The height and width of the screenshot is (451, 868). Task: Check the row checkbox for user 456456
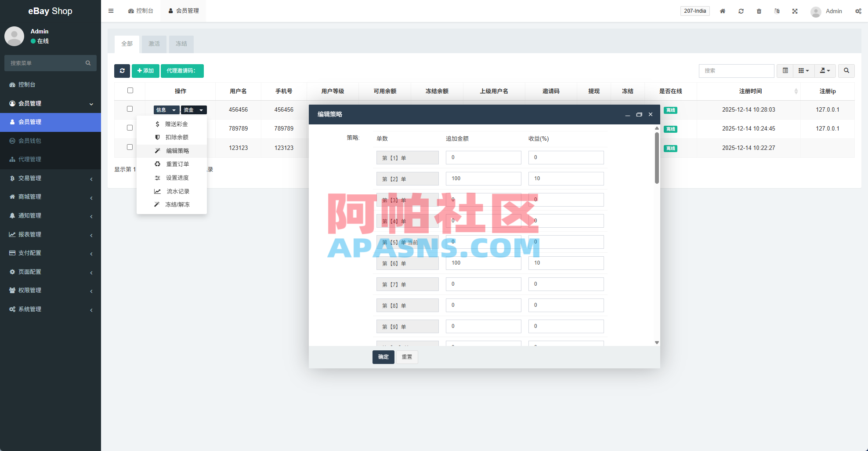click(130, 109)
